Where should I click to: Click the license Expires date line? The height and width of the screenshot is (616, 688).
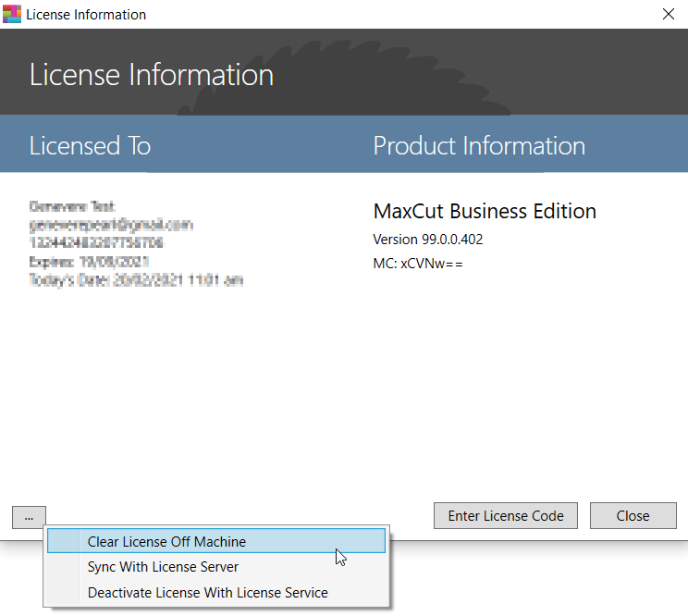coord(89,262)
